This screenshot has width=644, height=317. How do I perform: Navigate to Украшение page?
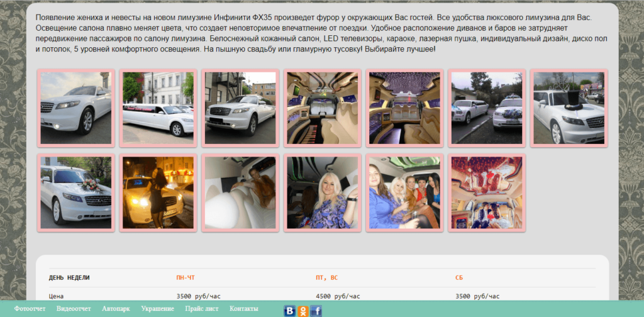[158, 309]
